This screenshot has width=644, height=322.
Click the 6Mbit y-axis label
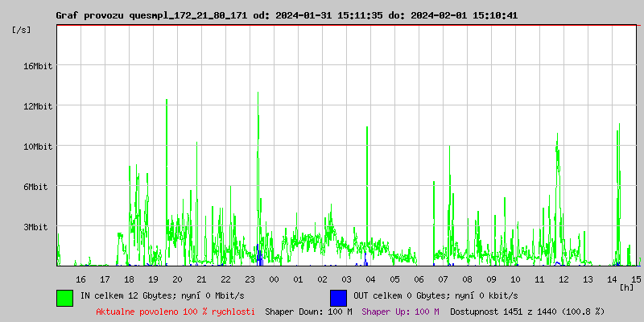point(35,187)
